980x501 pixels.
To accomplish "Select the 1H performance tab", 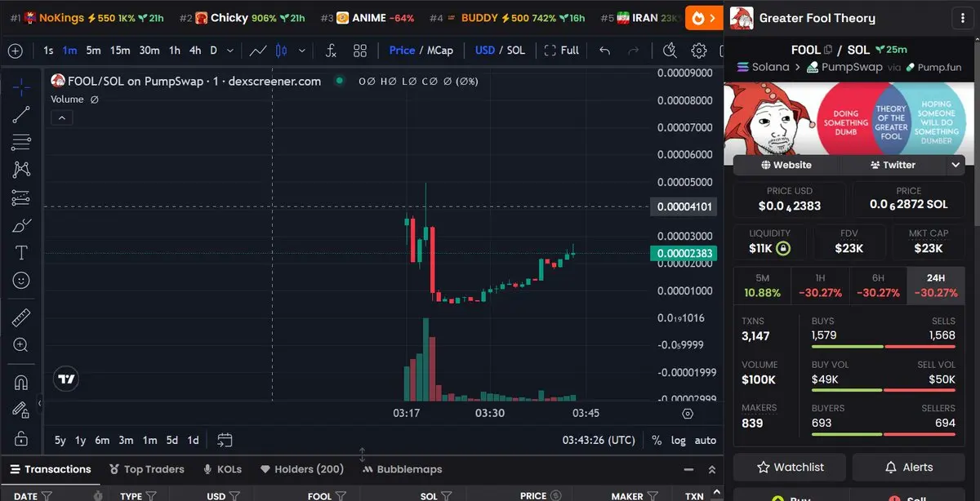I will click(x=820, y=286).
